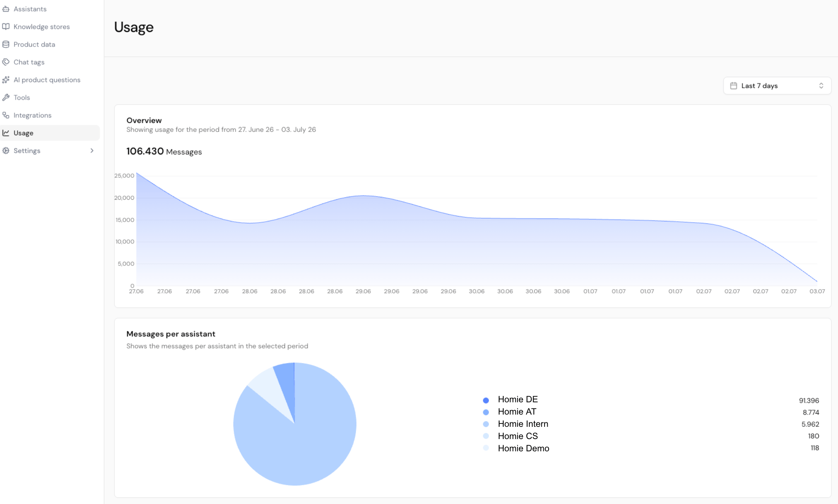This screenshot has height=504, width=838.
Task: Select Homie AT legend label
Action: [x=517, y=412]
